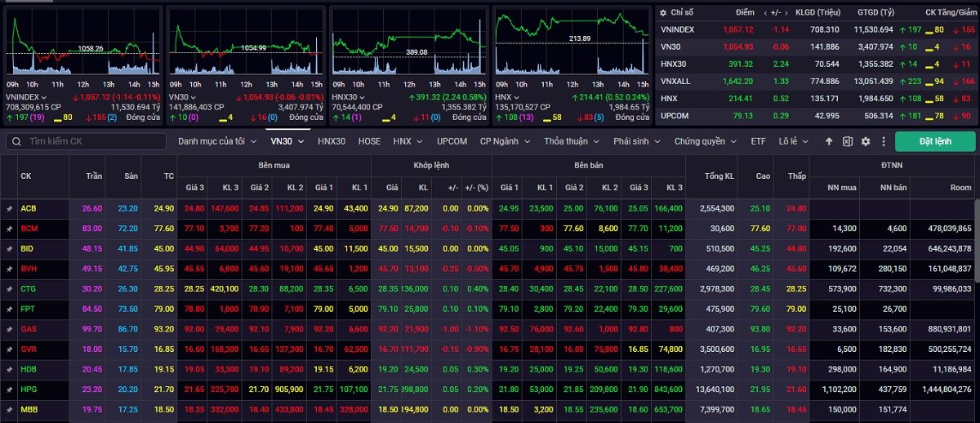This screenshot has height=423, width=980.
Task: Switch to the HNX30 tab
Action: (x=332, y=141)
